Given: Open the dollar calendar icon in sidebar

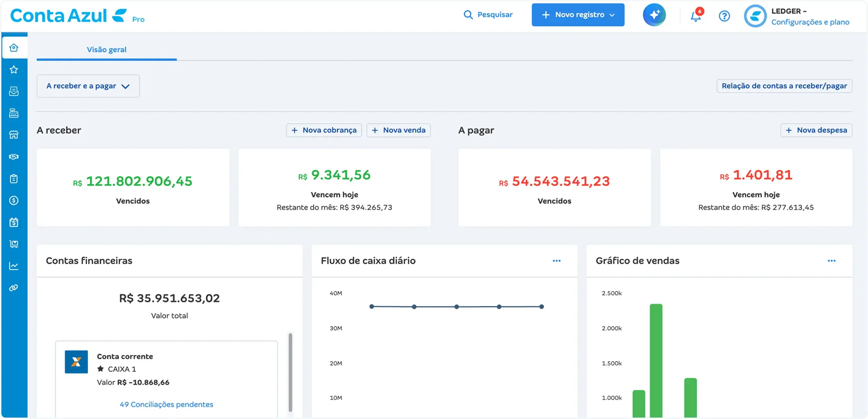Looking at the screenshot, I should [14, 222].
